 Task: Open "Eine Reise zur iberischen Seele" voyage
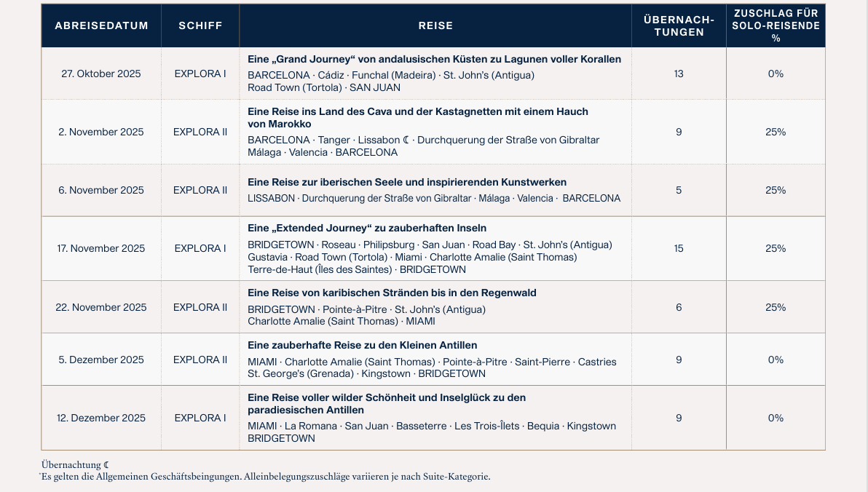407,182
